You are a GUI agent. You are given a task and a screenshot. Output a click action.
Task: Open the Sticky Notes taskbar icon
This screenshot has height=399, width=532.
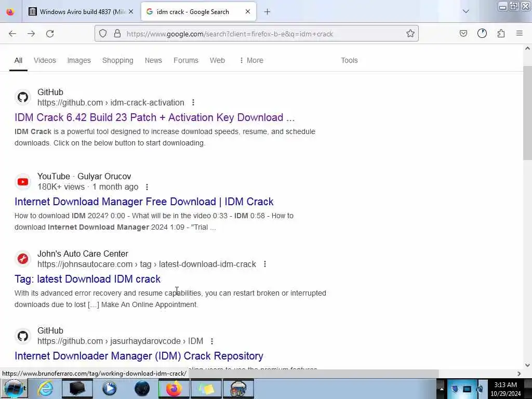pyautogui.click(x=206, y=389)
